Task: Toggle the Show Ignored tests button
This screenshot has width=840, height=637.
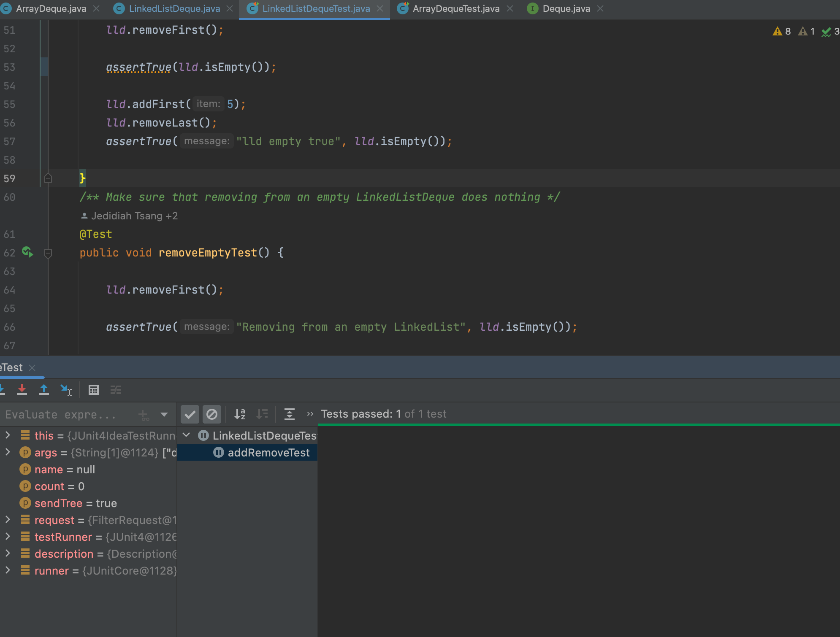Action: [212, 414]
